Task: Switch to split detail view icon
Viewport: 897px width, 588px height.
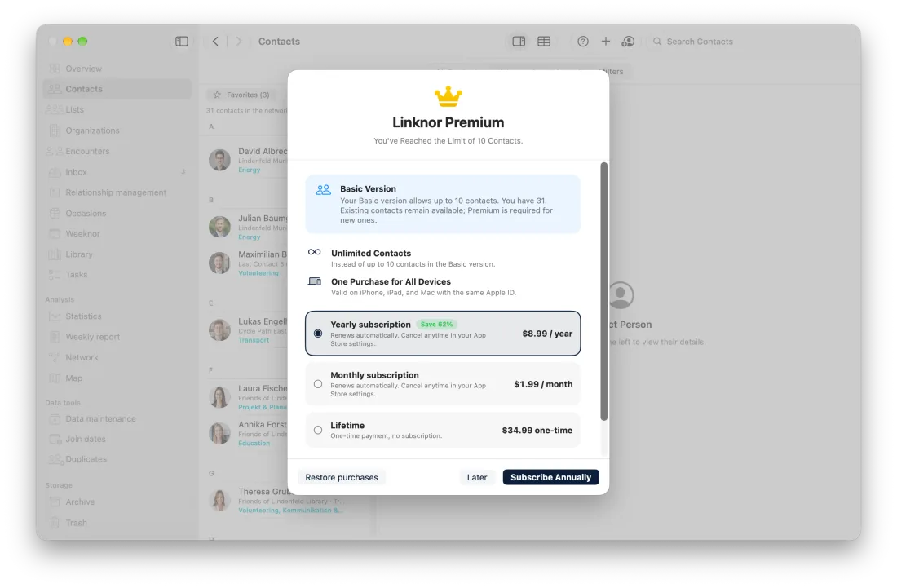Action: 519,41
